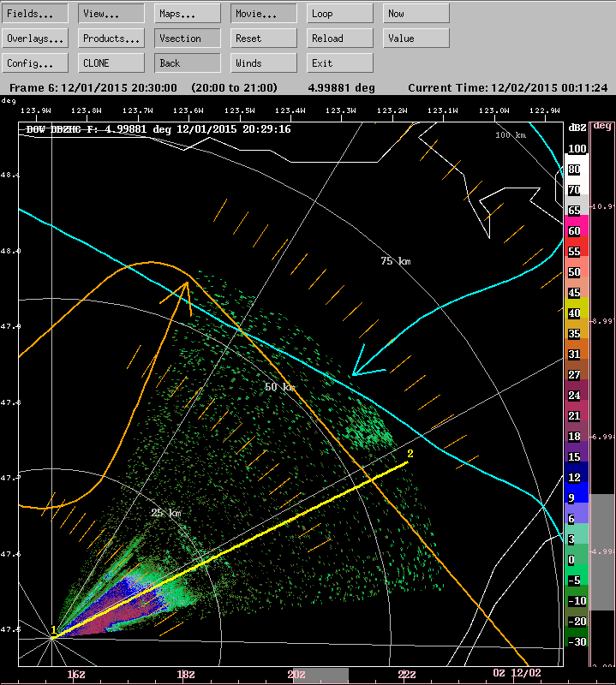Screen dimensions: 616x685
Task: Click the 4.99881 deg status text
Action: pos(342,88)
